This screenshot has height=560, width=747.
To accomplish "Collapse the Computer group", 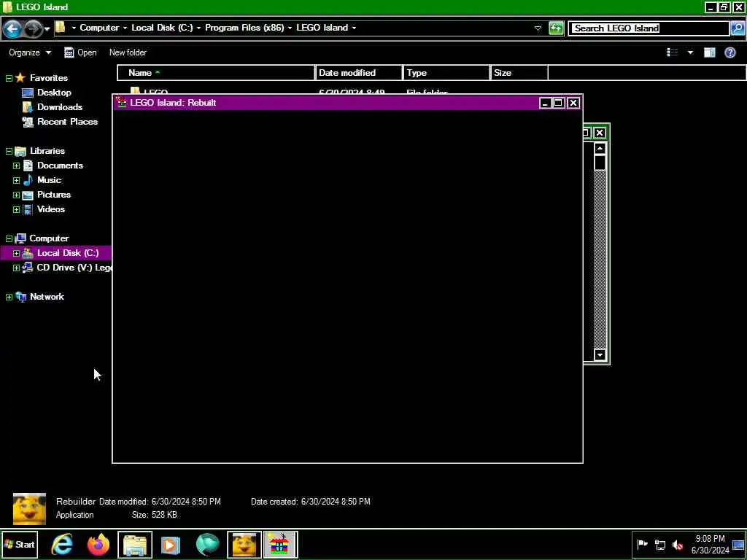I will [x=9, y=238].
